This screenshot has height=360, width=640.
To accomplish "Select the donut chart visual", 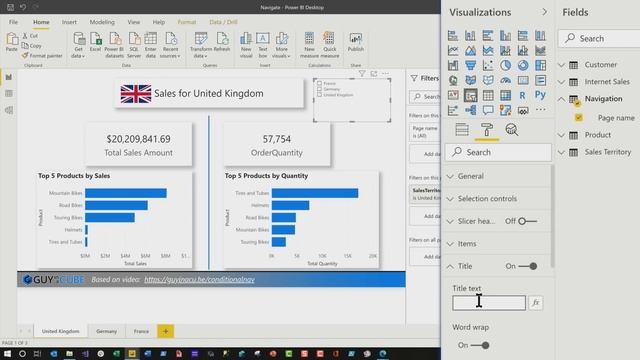I will point(523,65).
